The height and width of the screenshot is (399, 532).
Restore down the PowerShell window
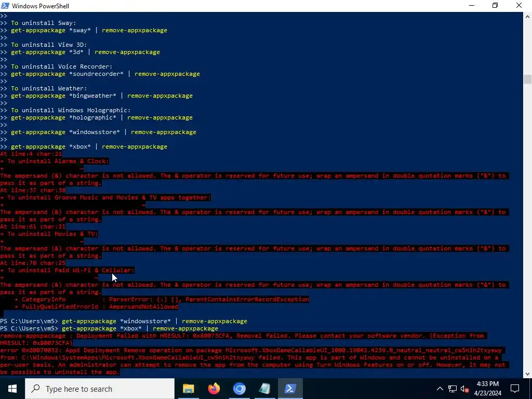(x=495, y=6)
